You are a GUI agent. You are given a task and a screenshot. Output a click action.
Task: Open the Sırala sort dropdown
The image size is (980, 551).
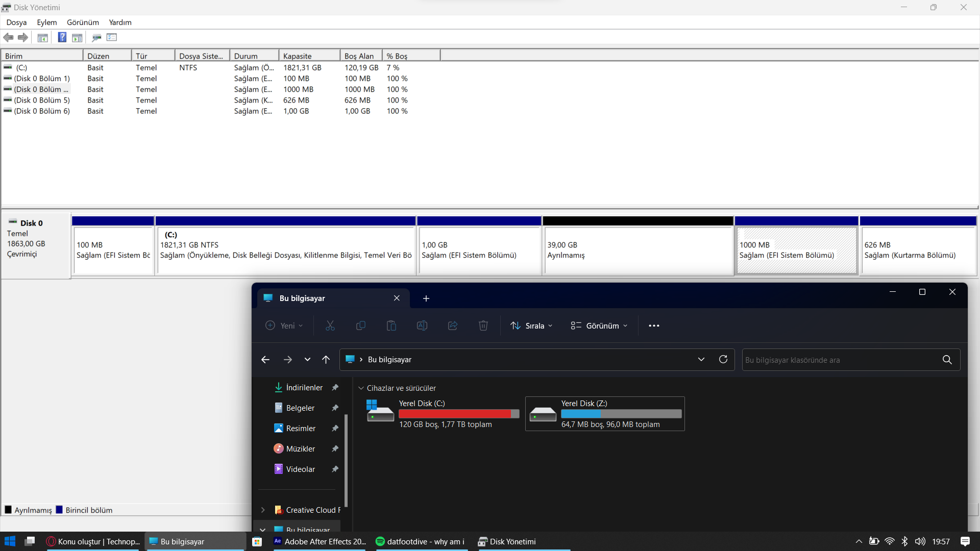pyautogui.click(x=531, y=325)
